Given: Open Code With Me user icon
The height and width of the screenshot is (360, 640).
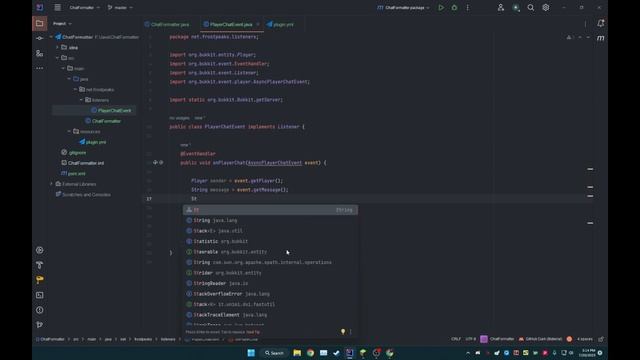Looking at the screenshot, I should pyautogui.click(x=500, y=7).
